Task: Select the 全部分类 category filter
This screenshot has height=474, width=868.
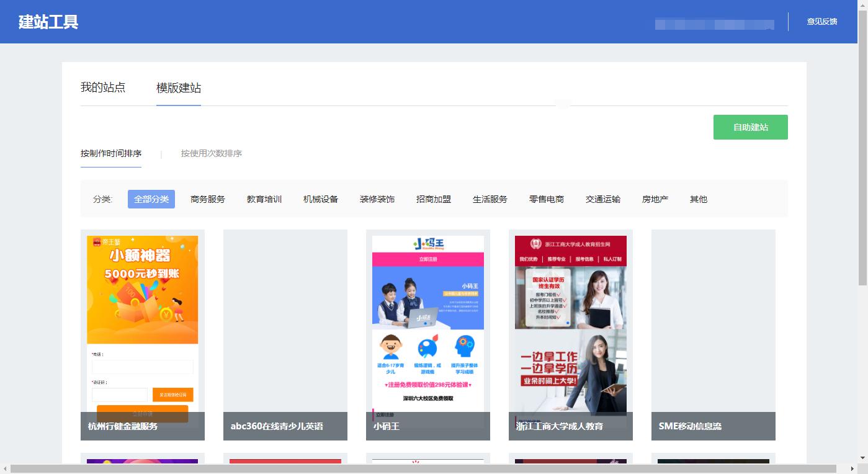Action: point(151,199)
